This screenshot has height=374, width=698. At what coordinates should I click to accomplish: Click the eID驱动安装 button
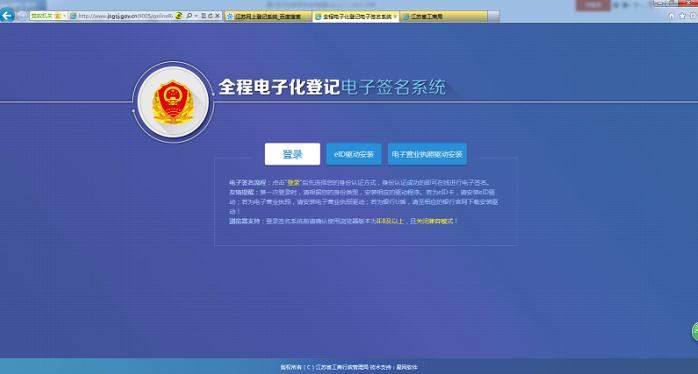353,154
